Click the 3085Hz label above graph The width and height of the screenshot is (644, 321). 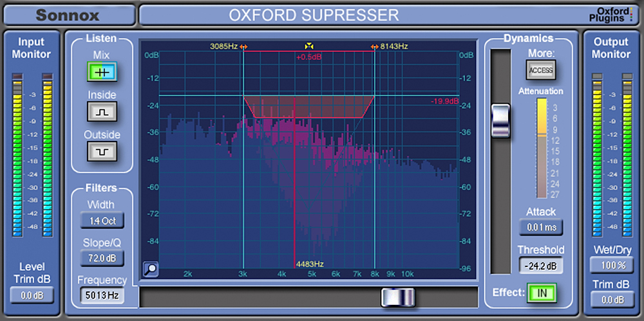point(224,47)
